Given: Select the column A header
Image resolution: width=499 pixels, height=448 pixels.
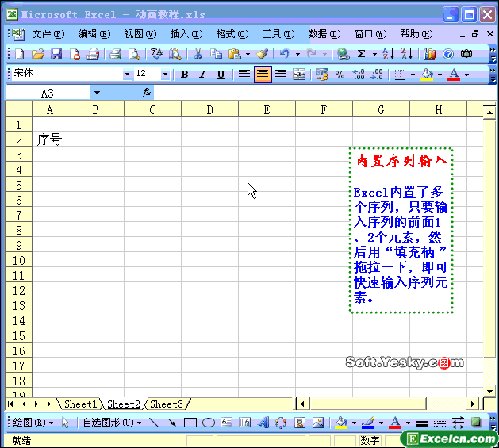Looking at the screenshot, I should tap(50, 110).
